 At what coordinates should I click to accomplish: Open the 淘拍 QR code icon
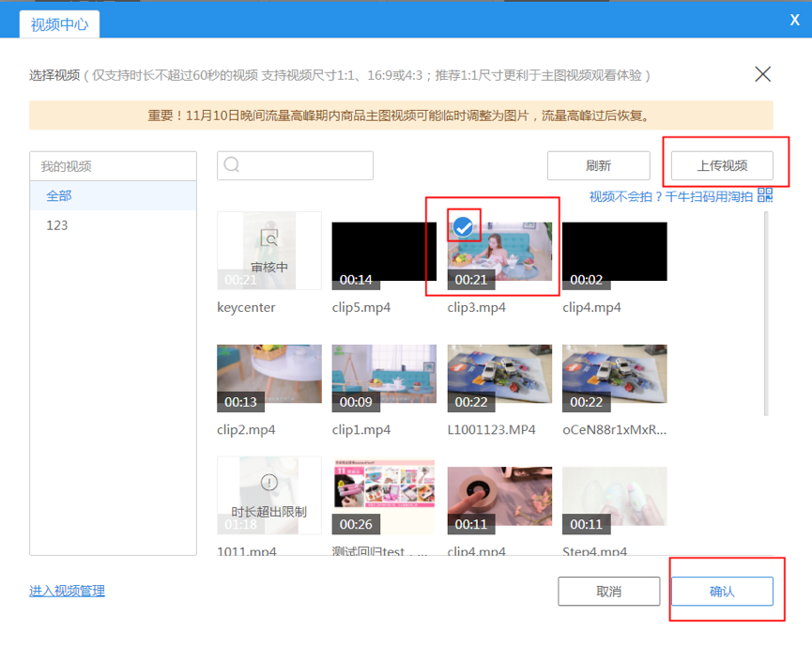pos(766,195)
